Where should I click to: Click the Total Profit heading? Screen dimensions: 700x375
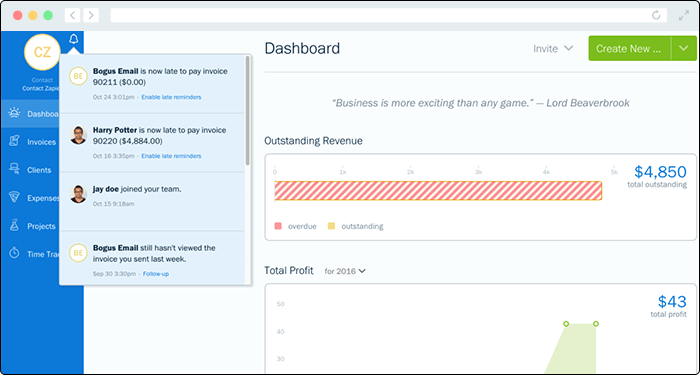point(289,271)
